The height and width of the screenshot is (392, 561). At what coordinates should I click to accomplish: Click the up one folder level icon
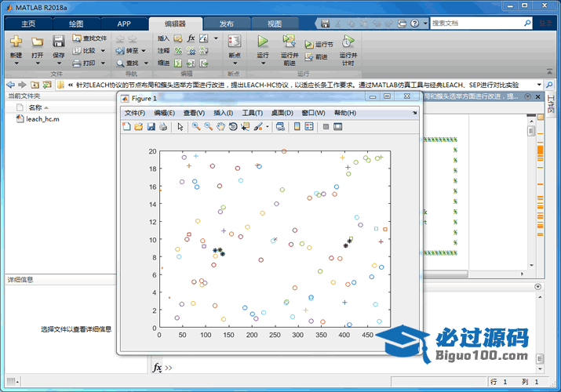35,85
